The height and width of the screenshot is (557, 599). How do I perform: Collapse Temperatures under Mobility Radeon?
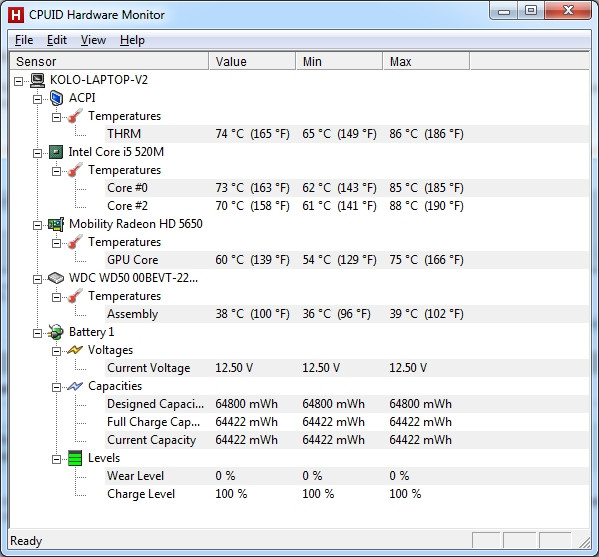pos(57,243)
